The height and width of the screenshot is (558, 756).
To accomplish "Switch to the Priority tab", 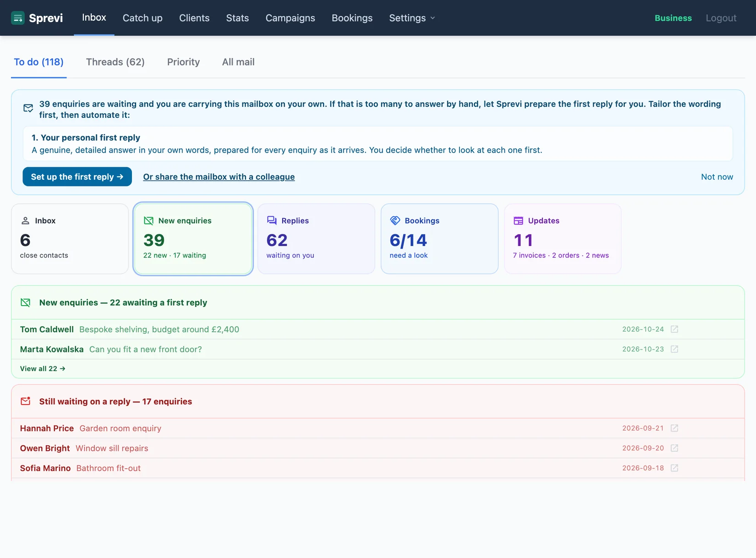I will [183, 62].
